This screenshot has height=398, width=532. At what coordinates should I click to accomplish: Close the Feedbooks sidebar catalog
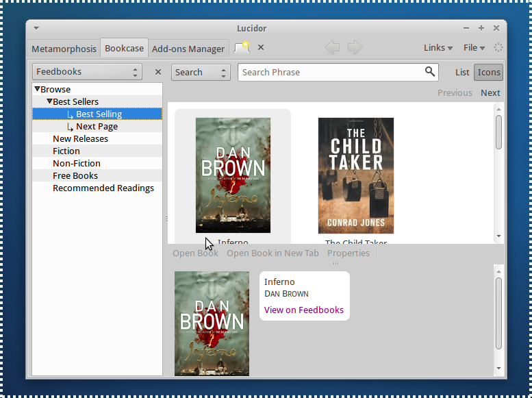click(x=157, y=72)
